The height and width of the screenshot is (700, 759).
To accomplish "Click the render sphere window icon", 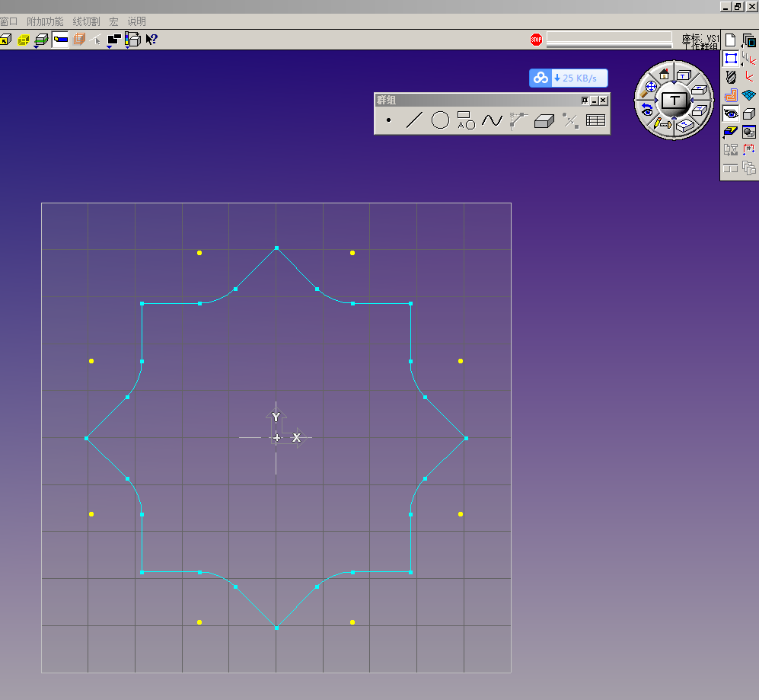I will pos(749,131).
